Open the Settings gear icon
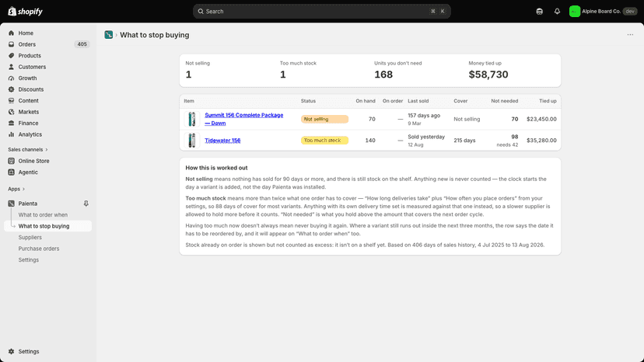 (11, 351)
